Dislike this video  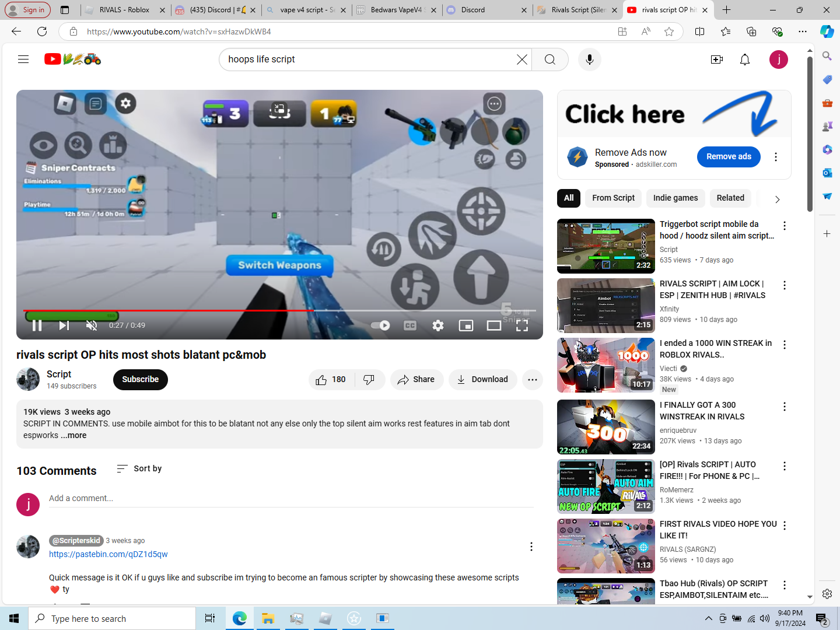[369, 380]
